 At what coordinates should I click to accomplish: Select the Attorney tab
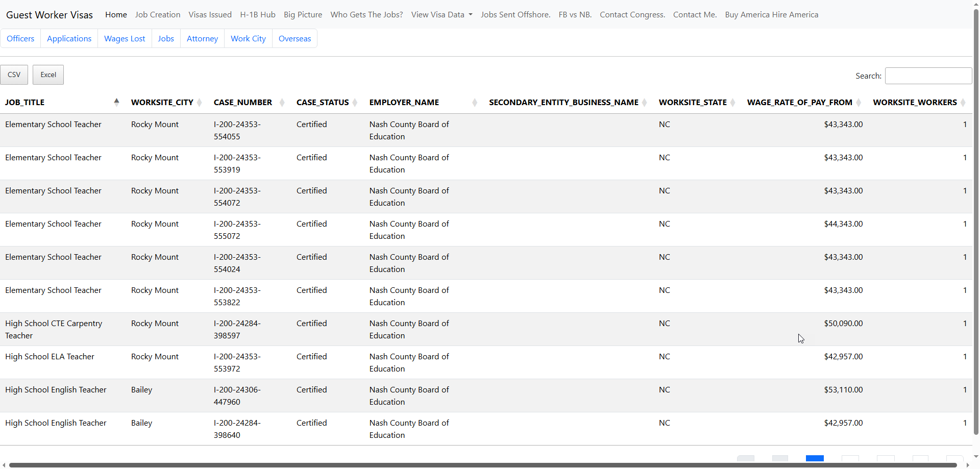(202, 39)
